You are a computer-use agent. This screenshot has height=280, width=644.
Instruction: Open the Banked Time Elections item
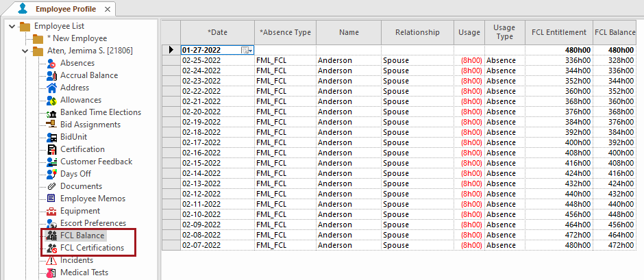point(101,112)
